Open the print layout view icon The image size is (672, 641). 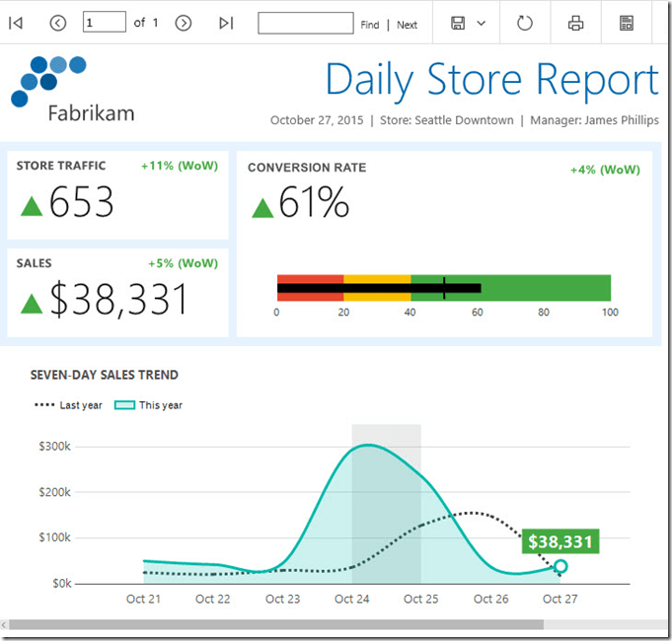click(x=627, y=23)
